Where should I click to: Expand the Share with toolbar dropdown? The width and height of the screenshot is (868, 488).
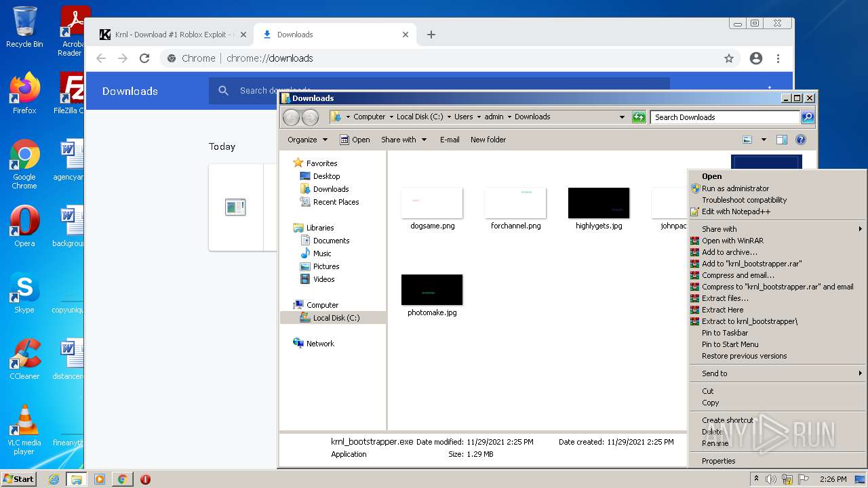point(404,140)
